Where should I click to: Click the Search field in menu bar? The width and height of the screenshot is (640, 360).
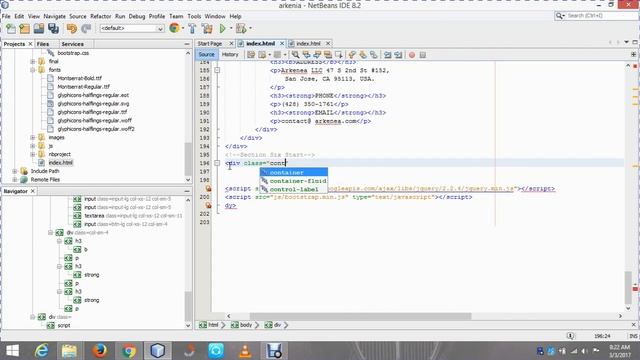(x=600, y=16)
